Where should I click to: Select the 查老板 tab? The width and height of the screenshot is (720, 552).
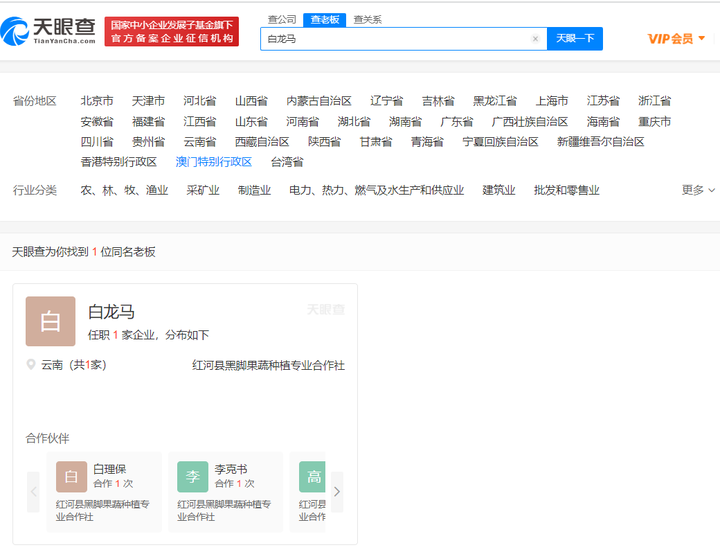coord(325,20)
